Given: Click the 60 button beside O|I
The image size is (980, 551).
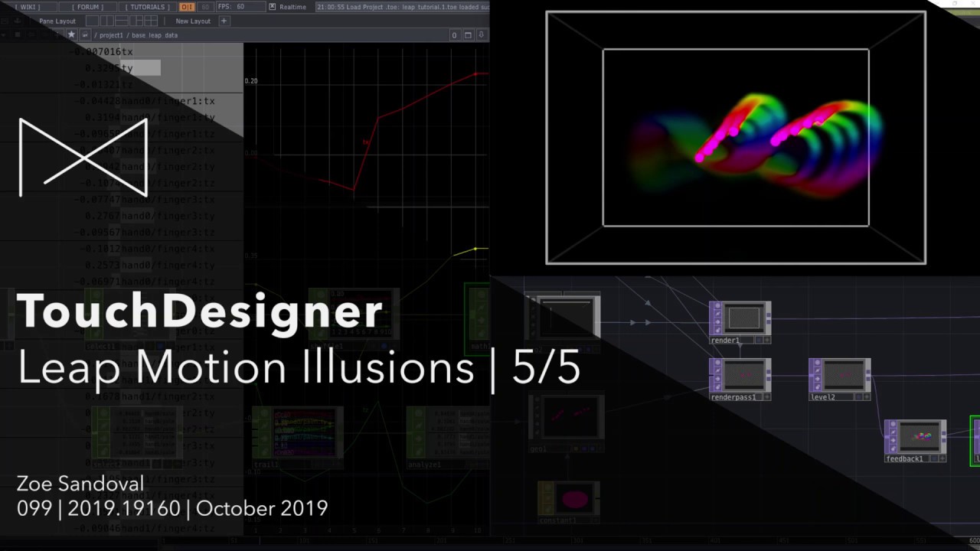Looking at the screenshot, I should [x=205, y=7].
